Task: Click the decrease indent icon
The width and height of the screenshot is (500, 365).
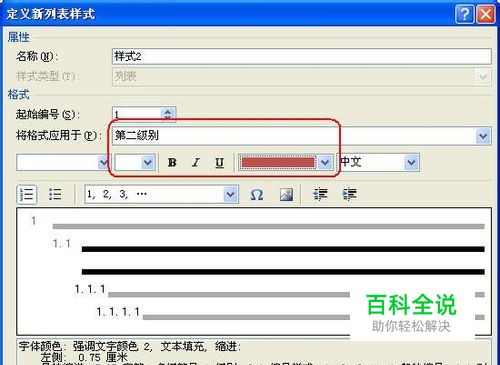Action: tap(320, 194)
